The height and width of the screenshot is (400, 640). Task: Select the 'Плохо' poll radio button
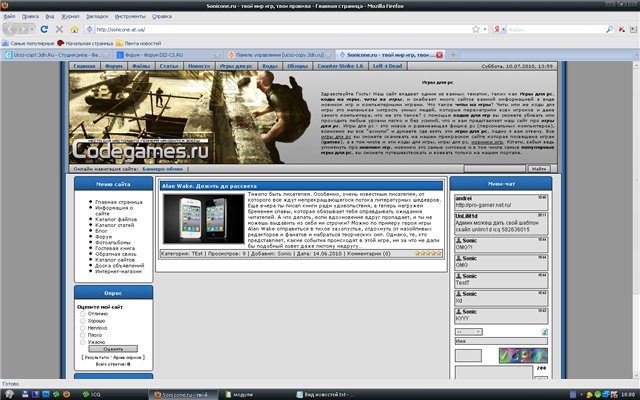82,335
